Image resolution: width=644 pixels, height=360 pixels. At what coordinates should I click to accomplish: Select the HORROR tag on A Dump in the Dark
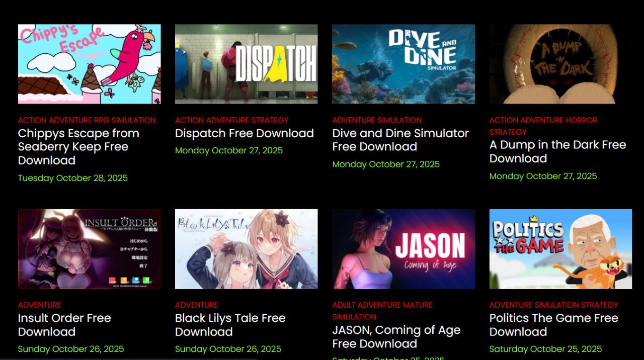(581, 120)
